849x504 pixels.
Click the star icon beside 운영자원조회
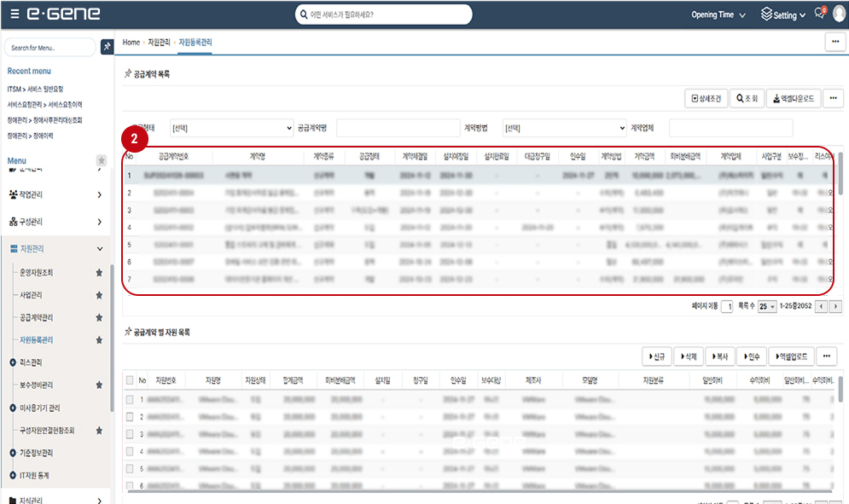click(99, 273)
